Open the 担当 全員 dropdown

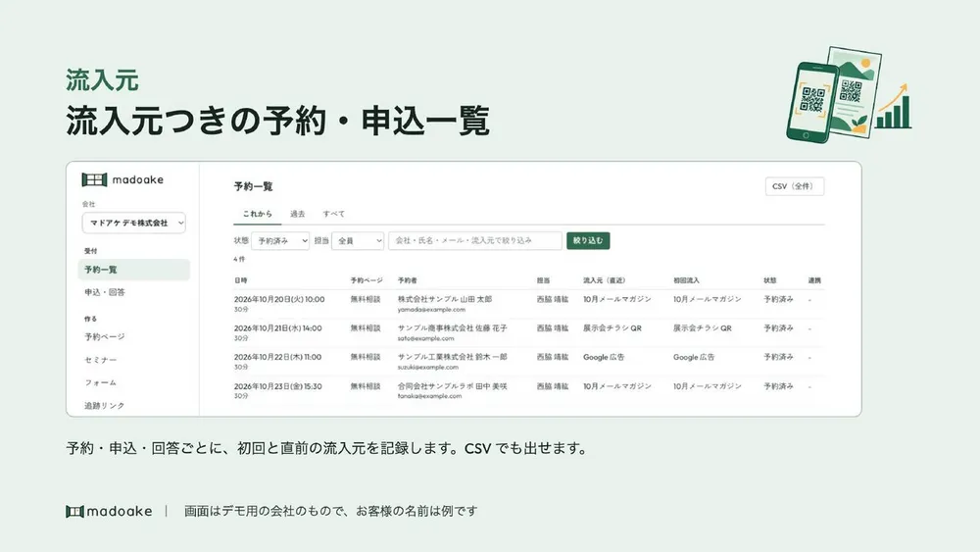click(358, 240)
